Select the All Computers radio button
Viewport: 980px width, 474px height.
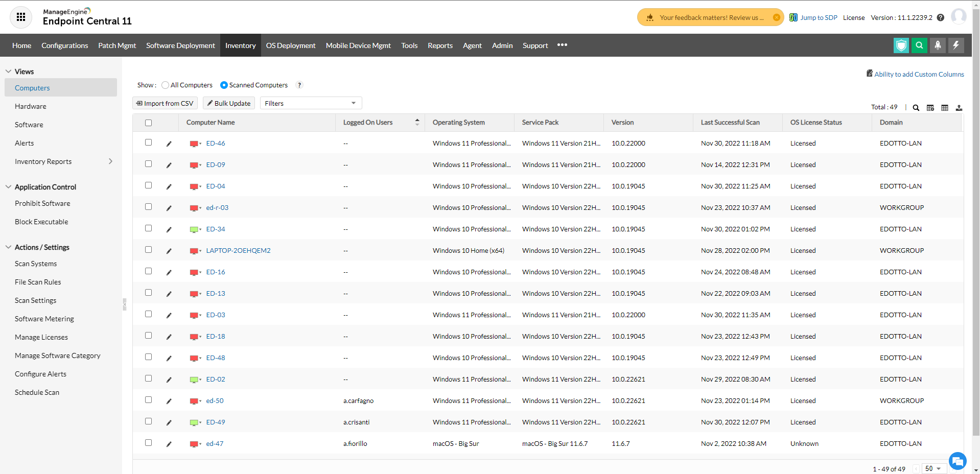165,85
